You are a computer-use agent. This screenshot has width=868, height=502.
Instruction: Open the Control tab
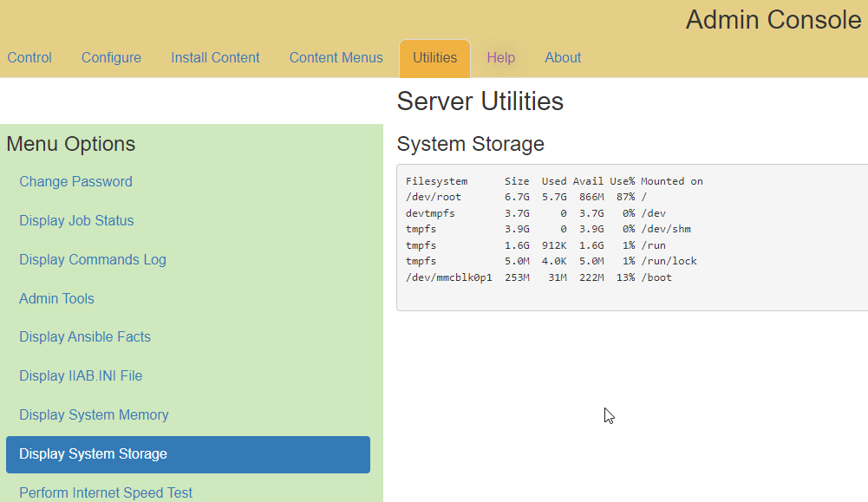29,57
